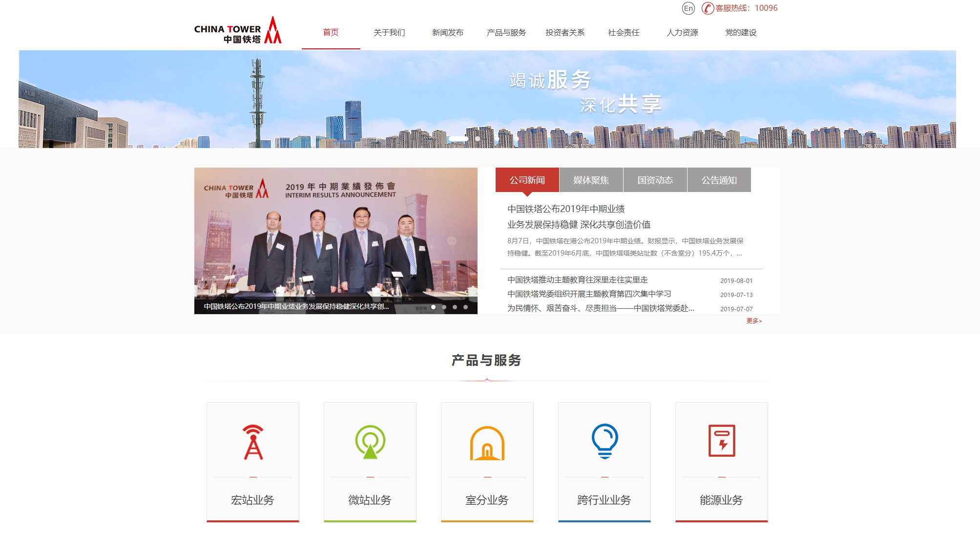Switch to the 媒体聚焦 news tab
Viewport: 980px width, 536px height.
[591, 180]
